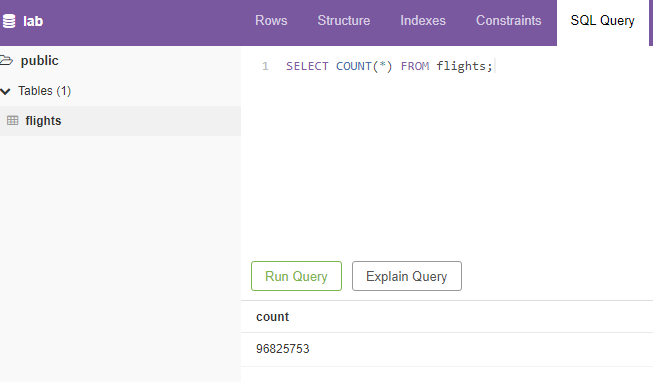Viewport: 653px width, 382px height.
Task: Click the database stack icon beside lab
Action: 9,21
